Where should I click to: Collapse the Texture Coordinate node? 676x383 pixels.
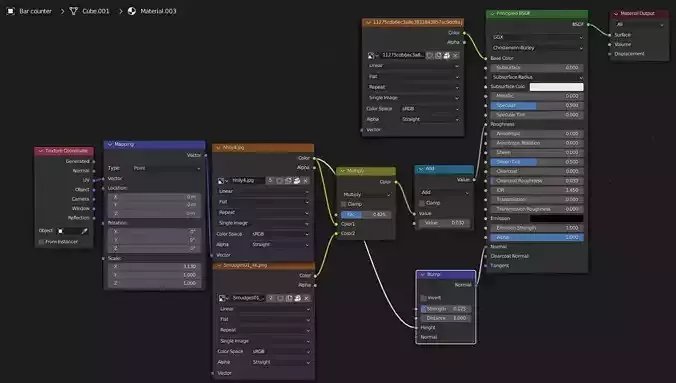tap(41, 151)
